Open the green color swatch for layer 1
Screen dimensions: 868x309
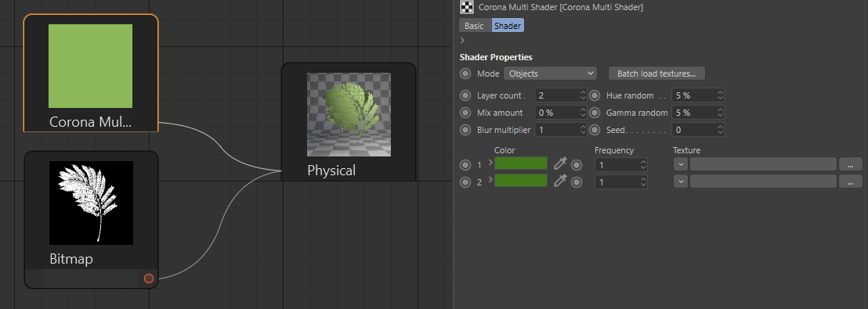tap(521, 163)
